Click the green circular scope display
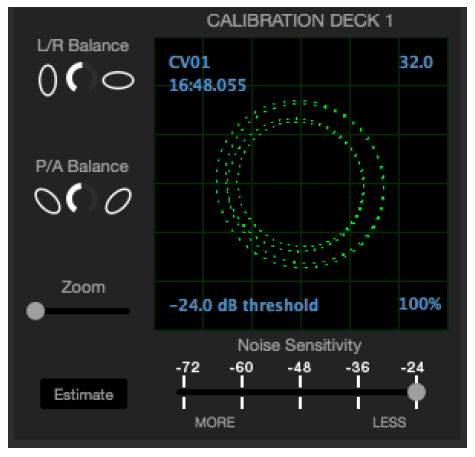475x457 pixels. [301, 184]
